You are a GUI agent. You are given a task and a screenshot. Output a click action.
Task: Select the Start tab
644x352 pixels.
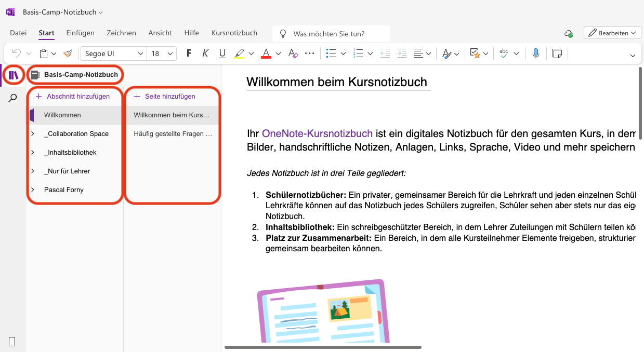coord(46,33)
